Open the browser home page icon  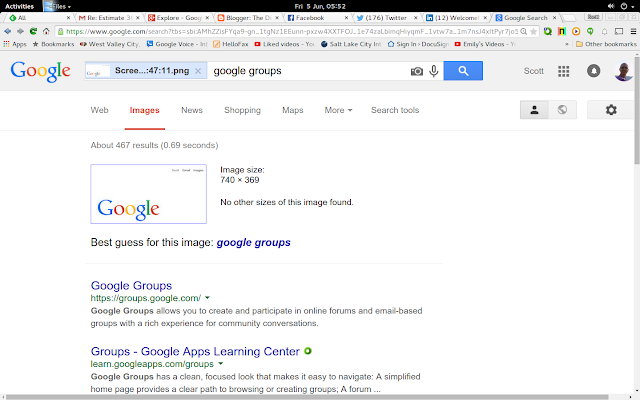[46, 31]
